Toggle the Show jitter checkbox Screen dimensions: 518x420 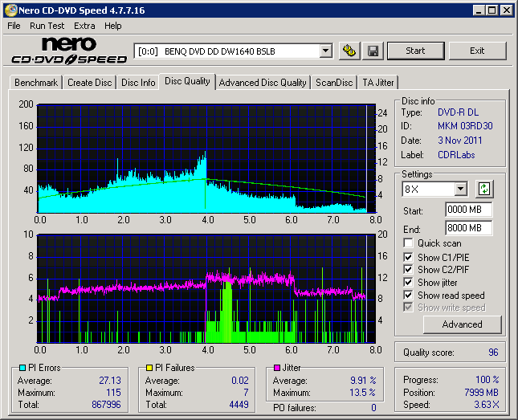409,283
